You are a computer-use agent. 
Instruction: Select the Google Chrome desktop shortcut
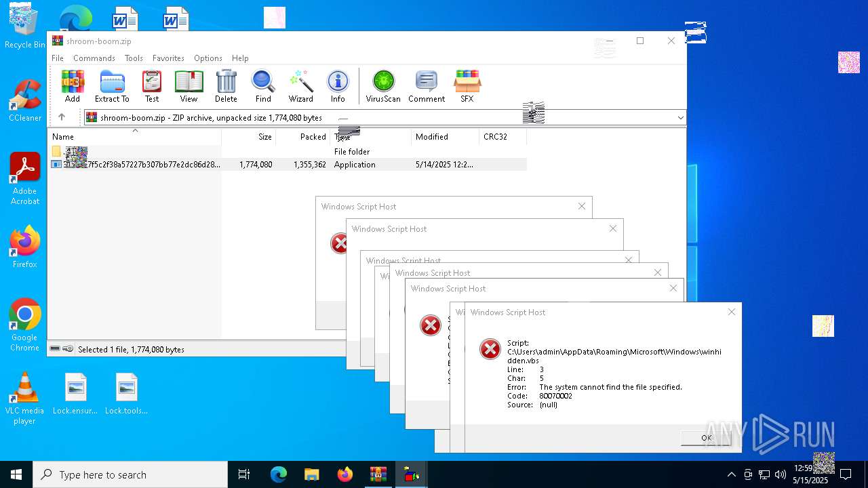pos(24,325)
